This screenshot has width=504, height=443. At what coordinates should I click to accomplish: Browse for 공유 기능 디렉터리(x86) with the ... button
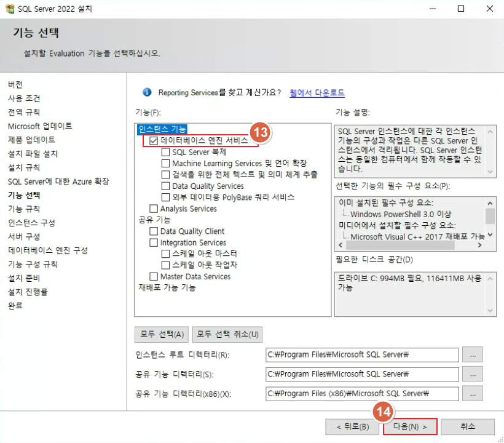(473, 393)
